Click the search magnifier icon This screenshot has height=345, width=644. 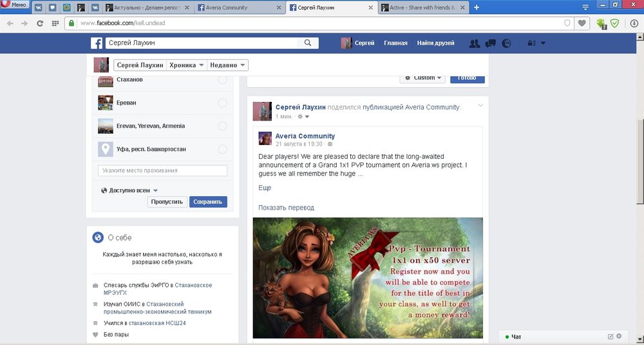point(308,43)
